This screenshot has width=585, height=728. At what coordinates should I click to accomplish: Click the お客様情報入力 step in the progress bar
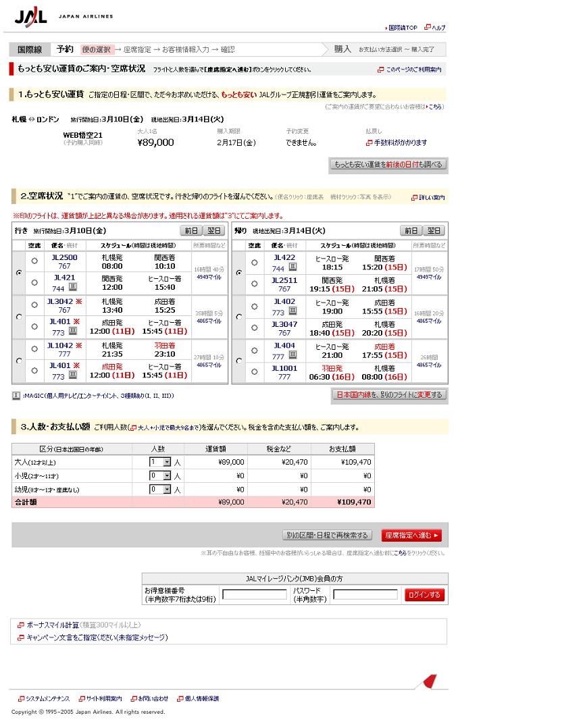[x=186, y=50]
